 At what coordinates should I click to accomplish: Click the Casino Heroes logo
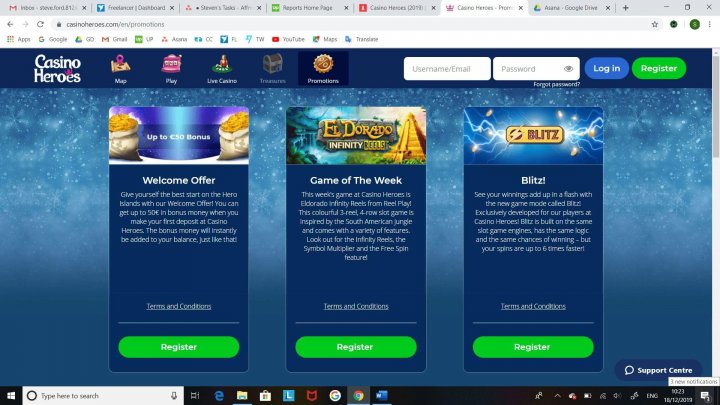coord(57,68)
